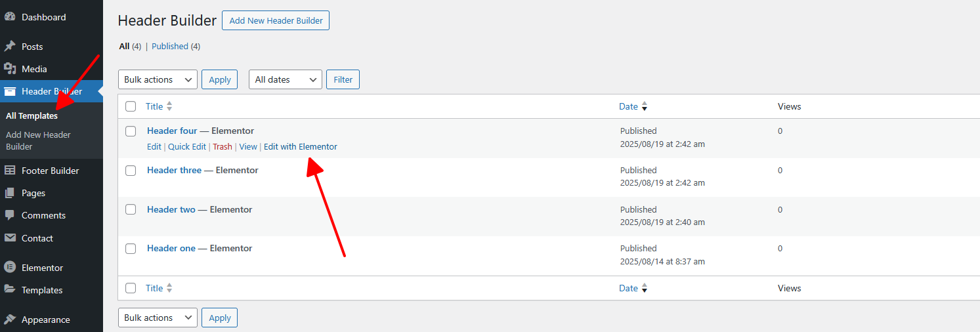This screenshot has width=980, height=332.
Task: Click the Footer Builder table icon
Action: 10,171
